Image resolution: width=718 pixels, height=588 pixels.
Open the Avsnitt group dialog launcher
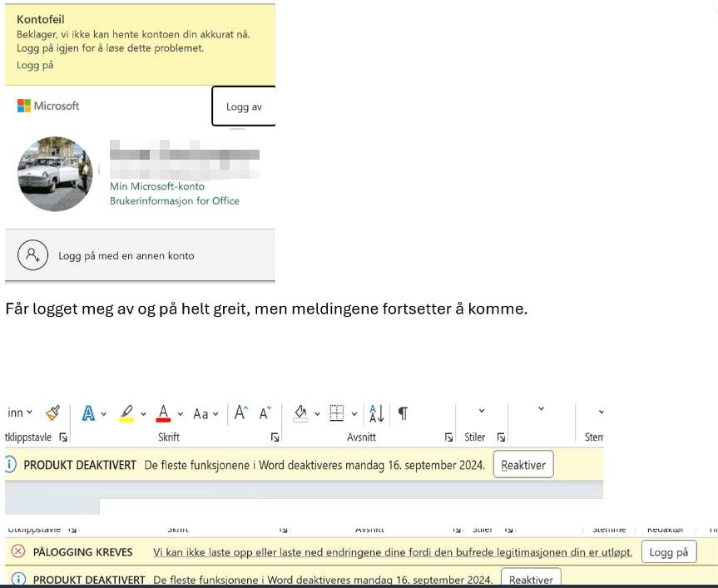448,437
